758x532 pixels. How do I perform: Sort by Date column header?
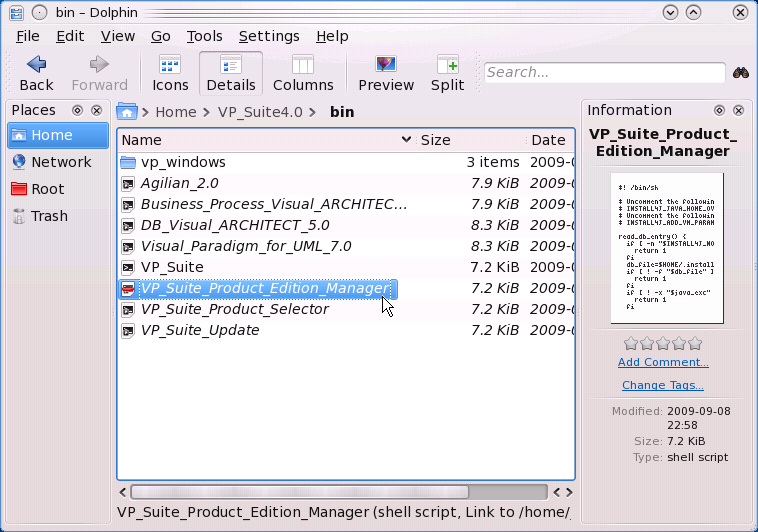(x=551, y=140)
